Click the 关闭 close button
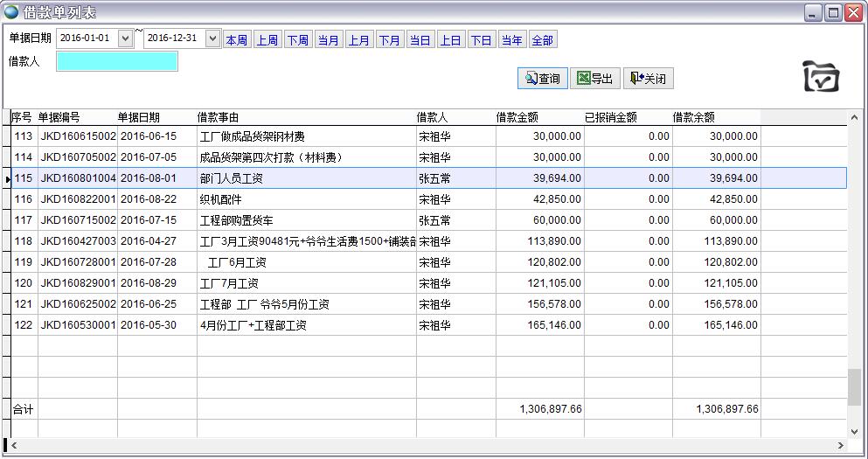 point(648,79)
